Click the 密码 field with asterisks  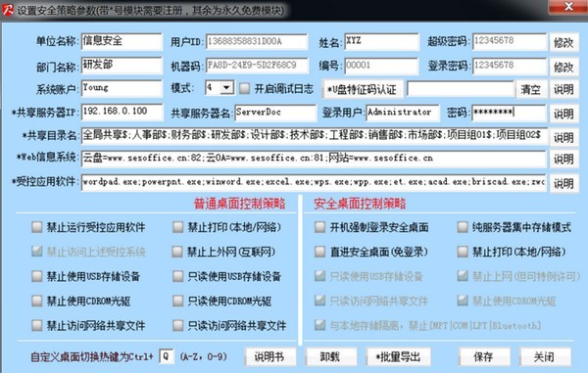509,113
